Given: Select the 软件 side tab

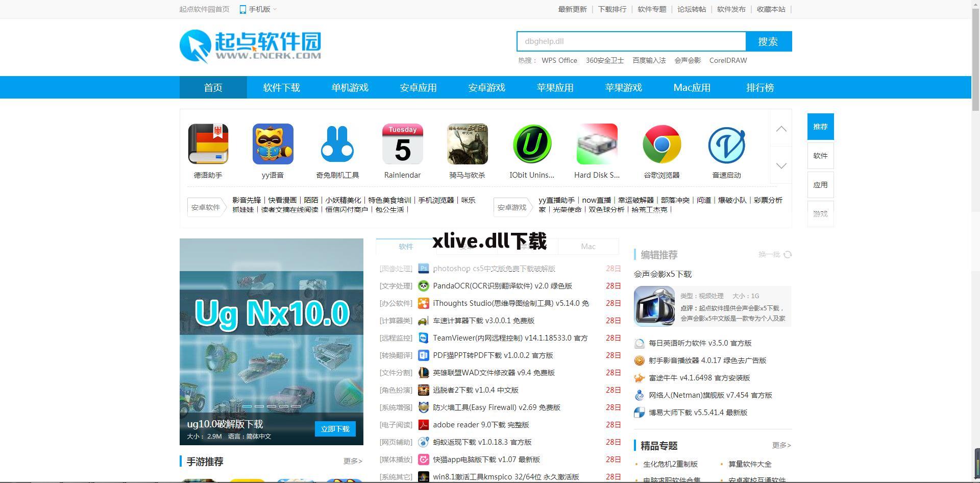Looking at the screenshot, I should click(x=820, y=156).
